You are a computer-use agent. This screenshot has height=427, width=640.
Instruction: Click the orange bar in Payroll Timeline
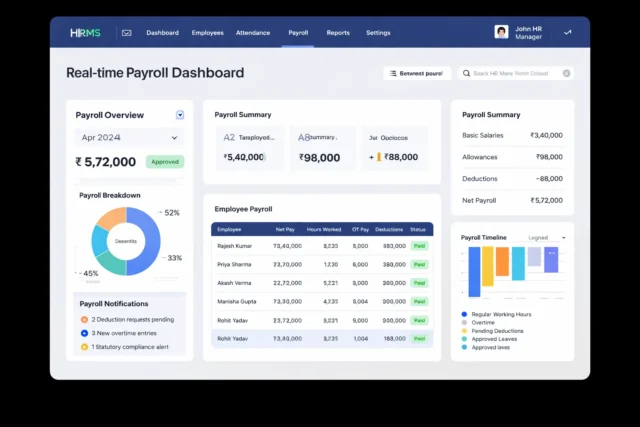click(502, 262)
